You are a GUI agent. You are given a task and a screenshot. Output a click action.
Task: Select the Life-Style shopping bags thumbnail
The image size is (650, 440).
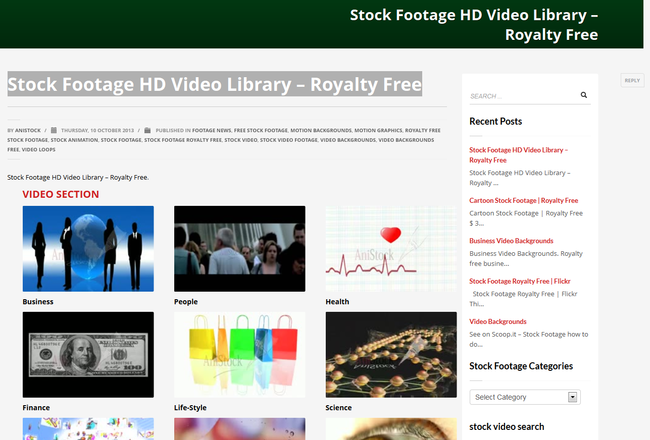239,355
